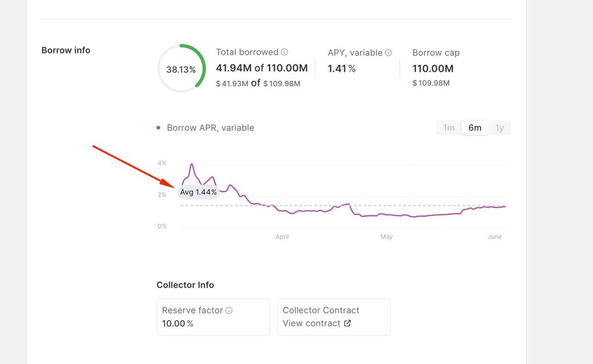Click the Borrow APR, variable legend text

click(211, 127)
